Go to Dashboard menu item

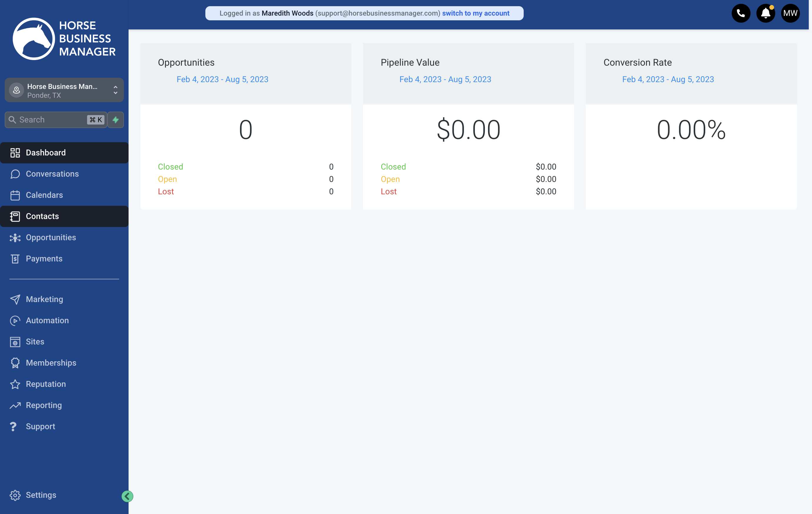click(x=64, y=153)
